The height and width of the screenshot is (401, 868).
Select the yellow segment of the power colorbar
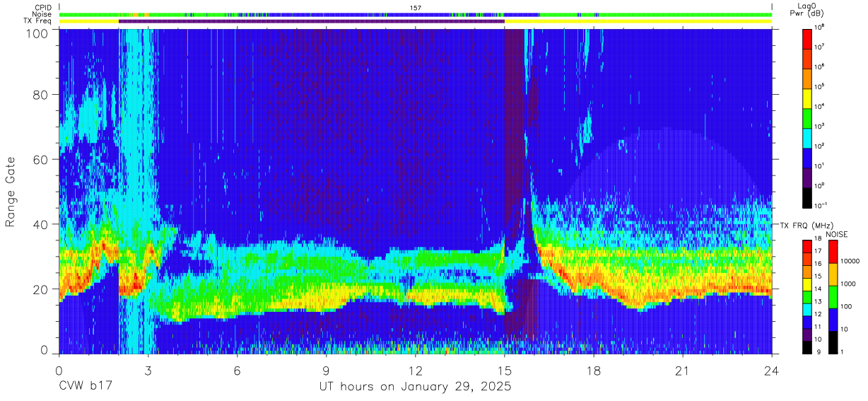tap(808, 98)
